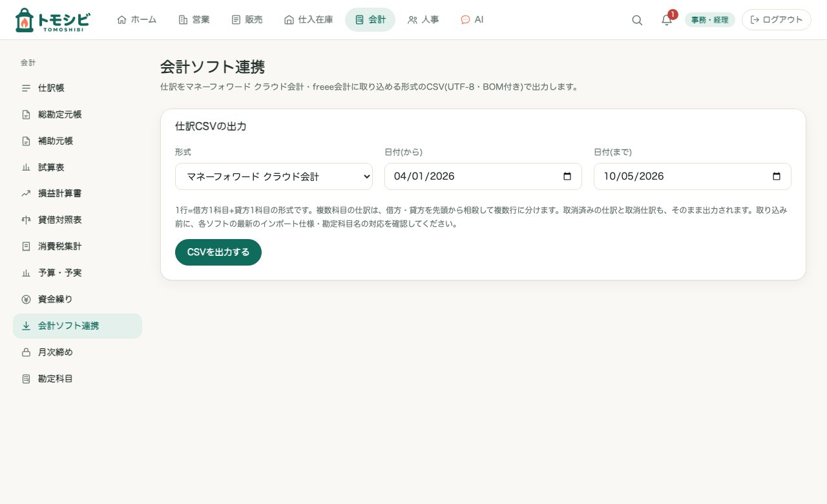Image resolution: width=827 pixels, height=504 pixels.
Task: Click the ログアウト button
Action: tap(777, 20)
